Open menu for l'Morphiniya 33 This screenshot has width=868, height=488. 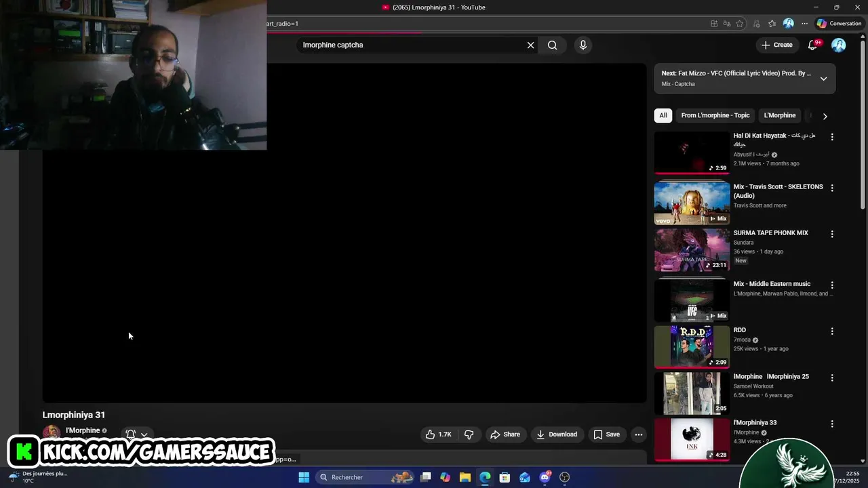click(x=832, y=424)
